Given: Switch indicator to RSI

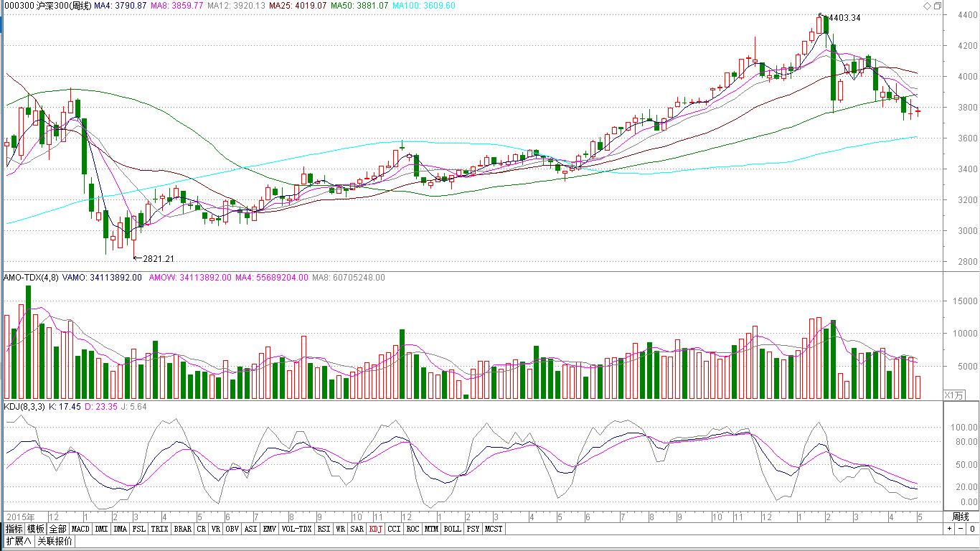Looking at the screenshot, I should click(x=324, y=529).
